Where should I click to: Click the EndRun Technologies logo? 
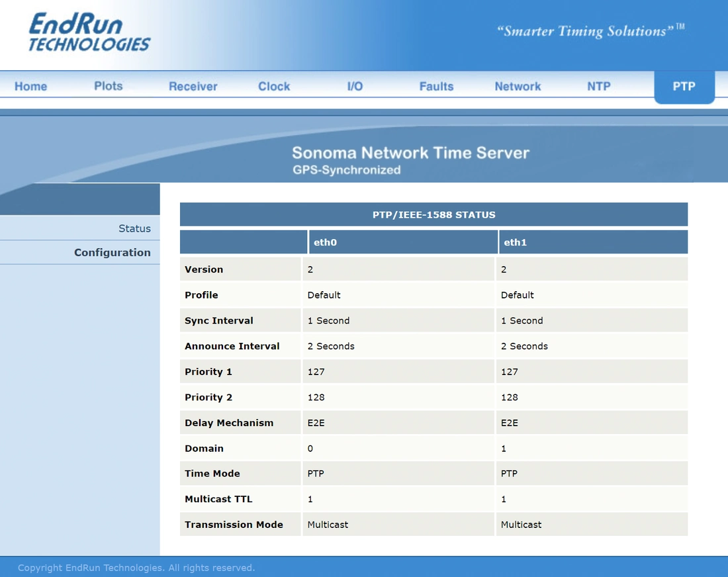point(89,32)
